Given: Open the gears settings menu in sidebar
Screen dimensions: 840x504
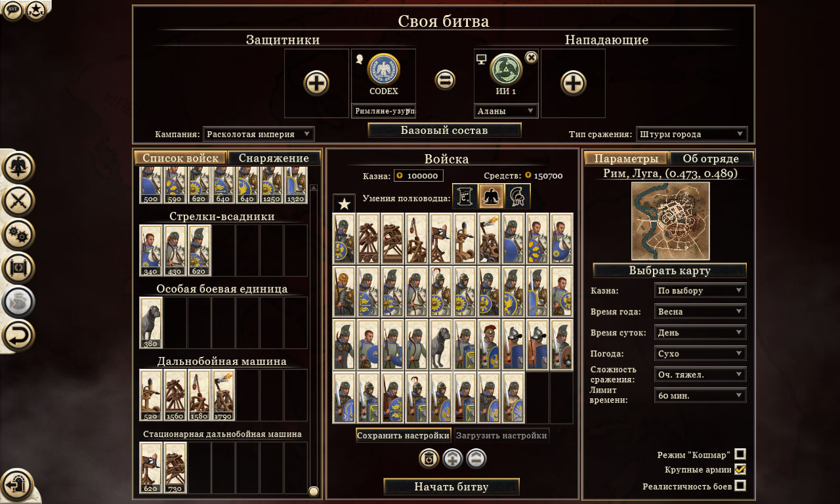Looking at the screenshot, I should (18, 234).
